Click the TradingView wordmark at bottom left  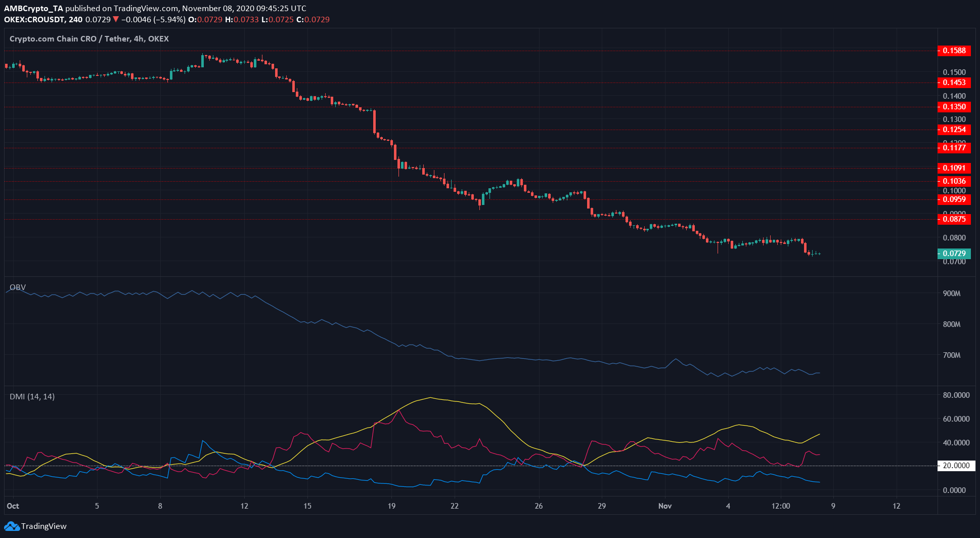tap(44, 526)
